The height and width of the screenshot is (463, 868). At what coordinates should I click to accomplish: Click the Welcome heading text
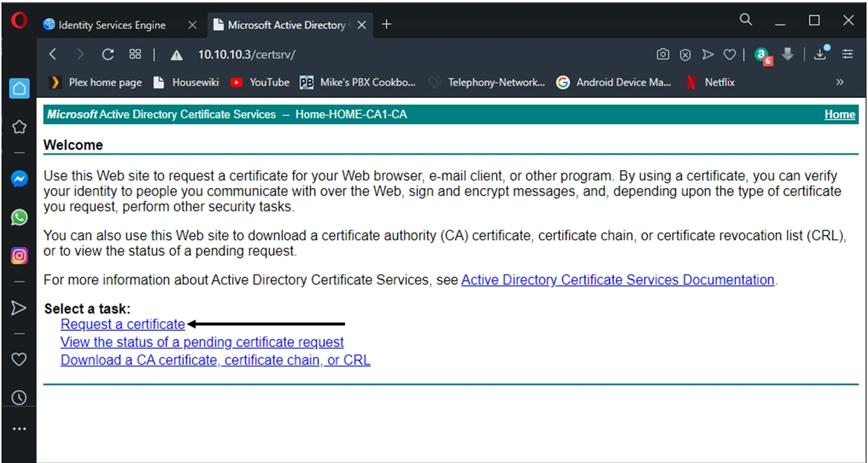pos(73,145)
